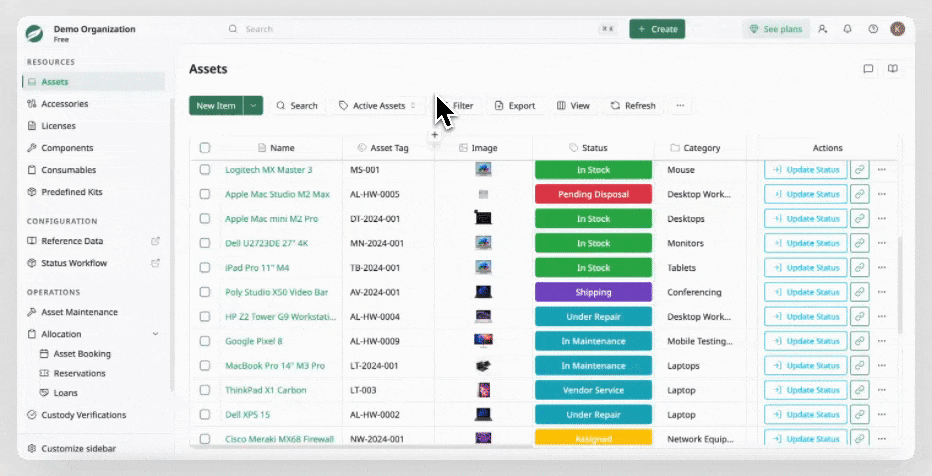Open the New Item dropdown arrow
This screenshot has width=932, height=476.
253,105
